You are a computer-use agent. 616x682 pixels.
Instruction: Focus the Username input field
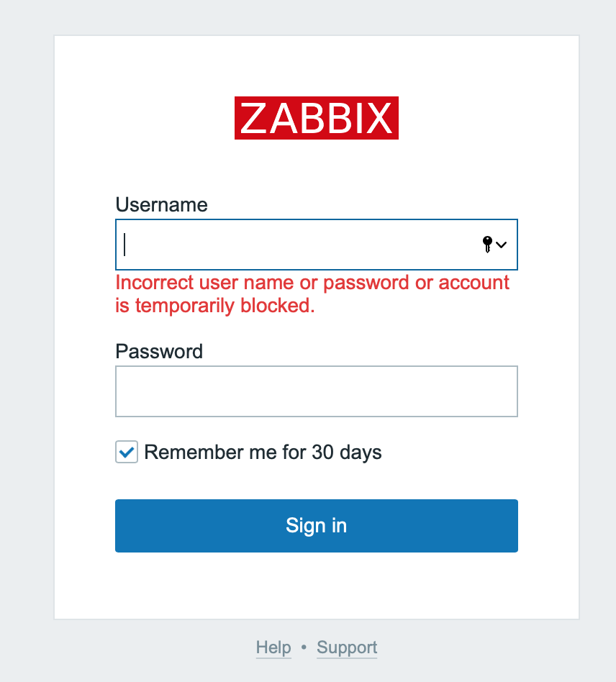click(295, 245)
